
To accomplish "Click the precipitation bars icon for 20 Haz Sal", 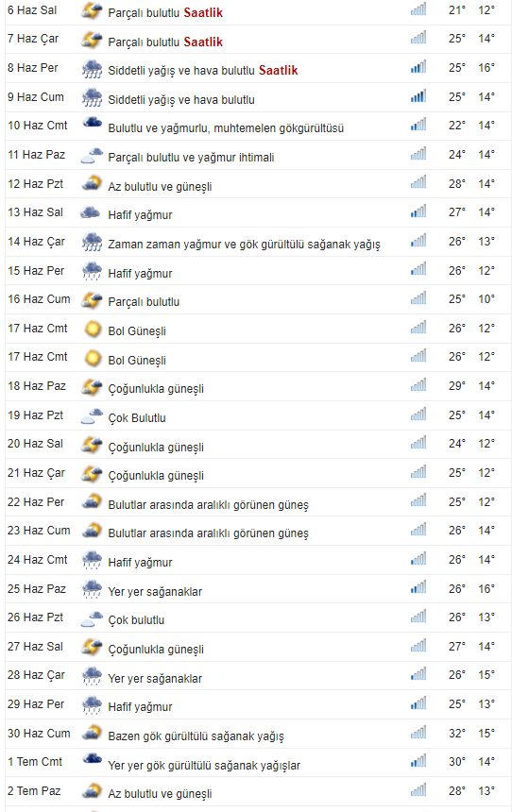I will (418, 443).
